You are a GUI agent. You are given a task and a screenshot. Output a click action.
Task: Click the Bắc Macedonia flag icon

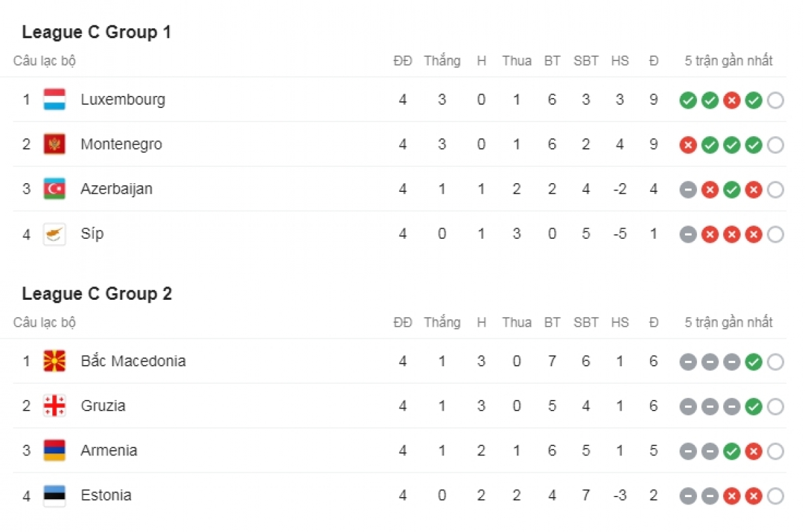coord(54,361)
